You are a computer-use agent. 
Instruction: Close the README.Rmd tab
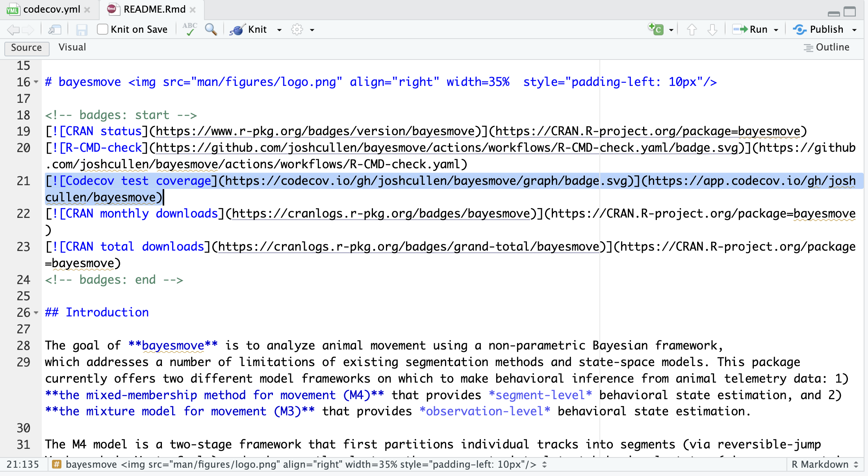click(193, 10)
